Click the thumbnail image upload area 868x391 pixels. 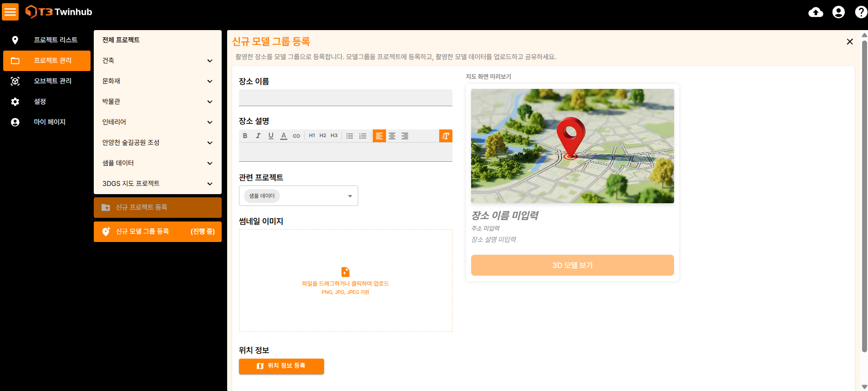(x=345, y=280)
